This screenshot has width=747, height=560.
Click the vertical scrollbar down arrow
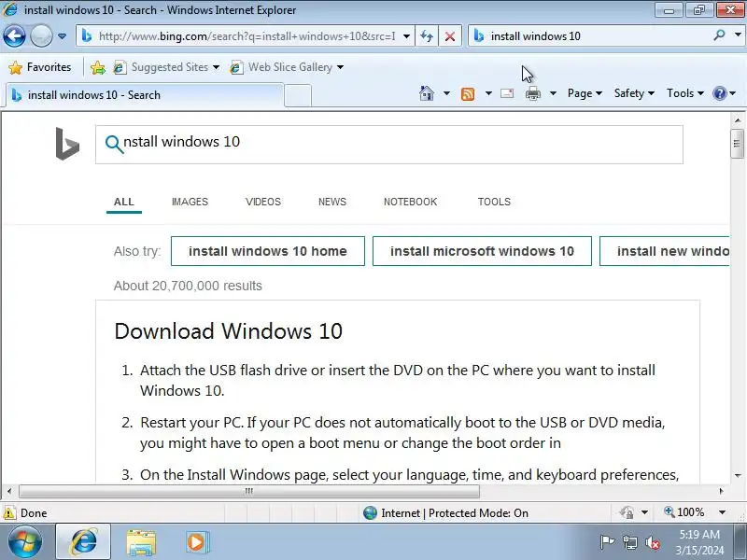click(x=738, y=476)
